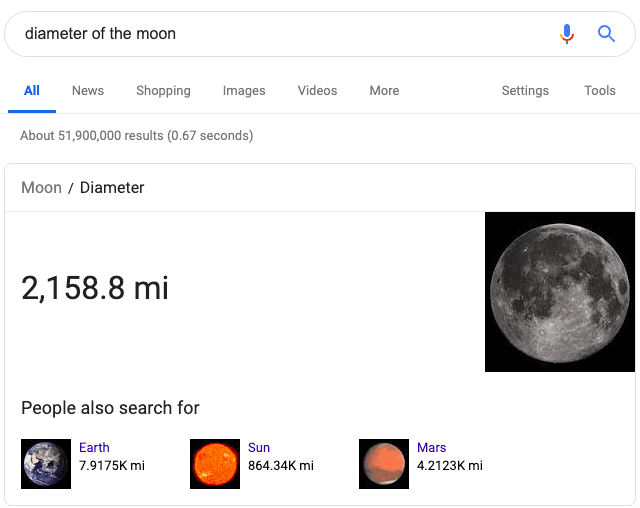Click into the search query field
This screenshot has width=640, height=508.
click(280, 34)
